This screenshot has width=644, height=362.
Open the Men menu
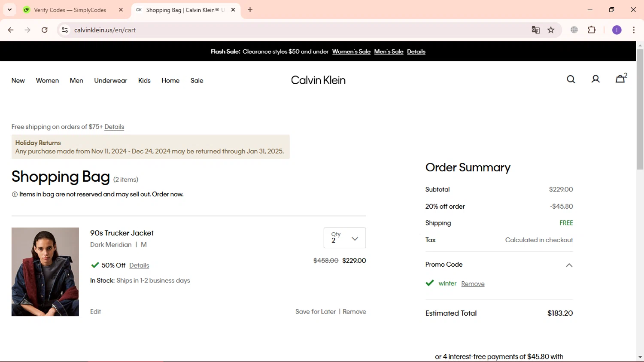click(x=76, y=81)
